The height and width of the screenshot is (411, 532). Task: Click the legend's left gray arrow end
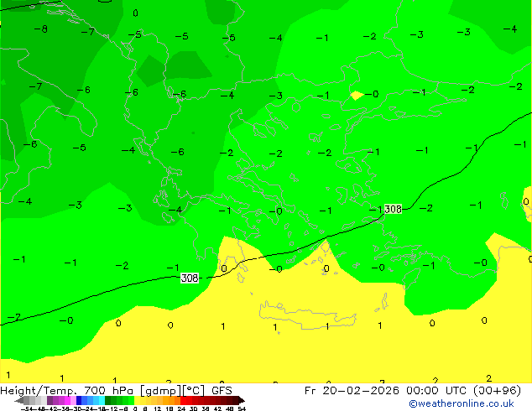click(19, 400)
